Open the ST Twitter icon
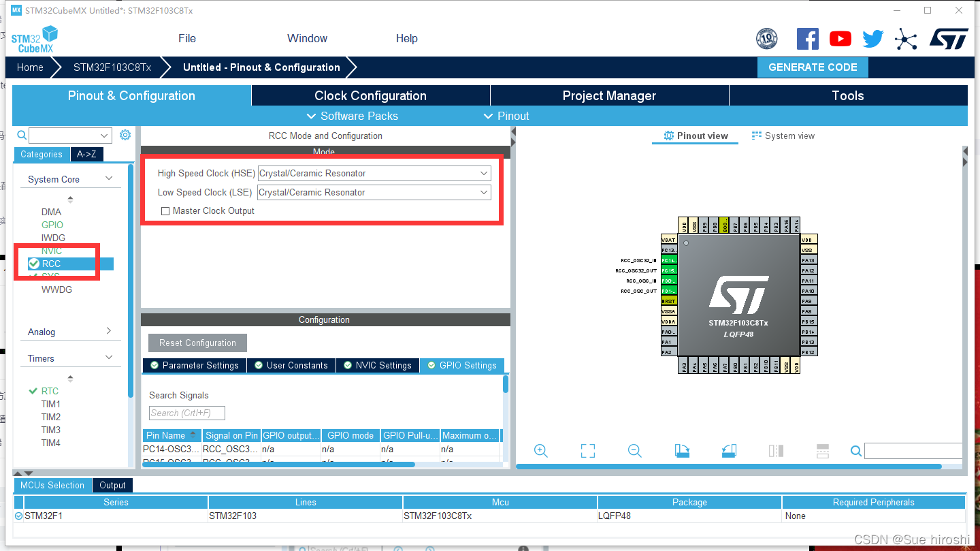980x551 pixels. click(x=873, y=39)
